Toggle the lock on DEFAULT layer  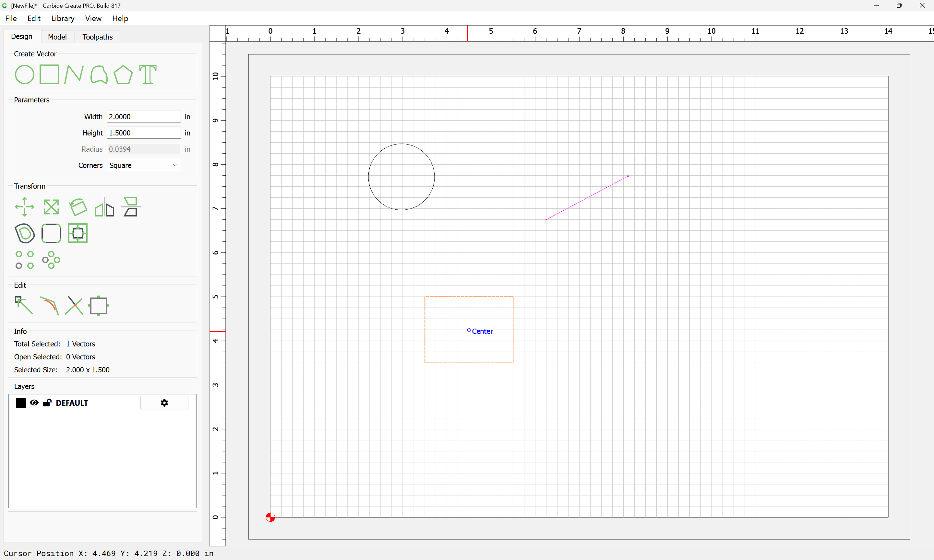[x=47, y=402]
